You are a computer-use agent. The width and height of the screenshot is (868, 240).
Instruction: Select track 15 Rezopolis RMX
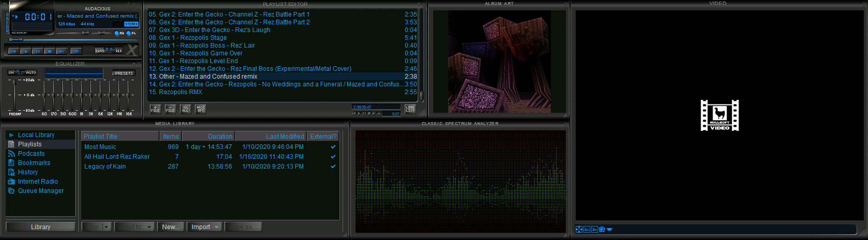[x=282, y=92]
